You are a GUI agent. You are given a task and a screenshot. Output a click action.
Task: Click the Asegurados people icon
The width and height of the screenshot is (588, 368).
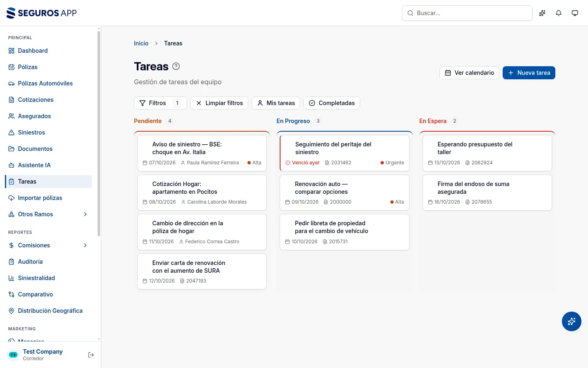click(x=11, y=116)
